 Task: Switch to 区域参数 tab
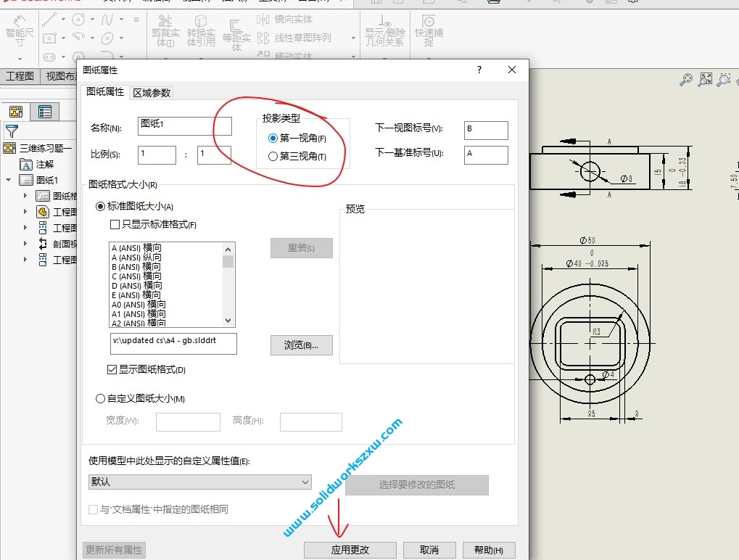pos(152,93)
